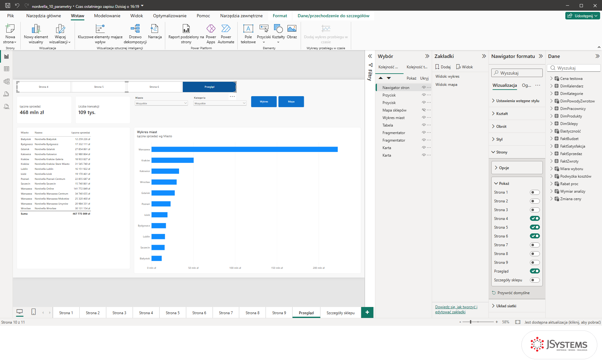602x364 pixels.
Task: Insert a Narracja visual
Action: coord(155,32)
